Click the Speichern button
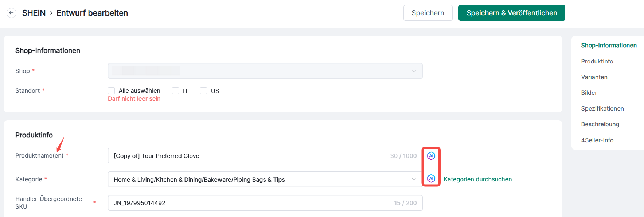Screen dimensions: 644x217 [x=428, y=13]
